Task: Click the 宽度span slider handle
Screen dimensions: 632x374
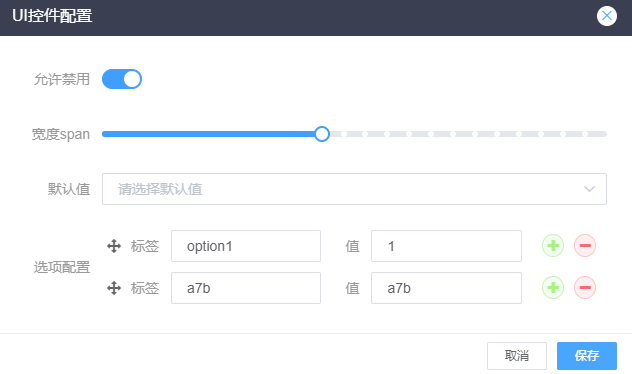Action: click(322, 134)
